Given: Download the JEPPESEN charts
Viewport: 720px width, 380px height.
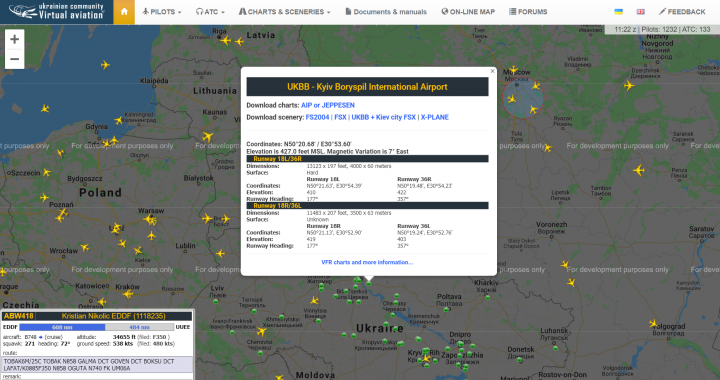Looking at the screenshot, I should [338, 105].
